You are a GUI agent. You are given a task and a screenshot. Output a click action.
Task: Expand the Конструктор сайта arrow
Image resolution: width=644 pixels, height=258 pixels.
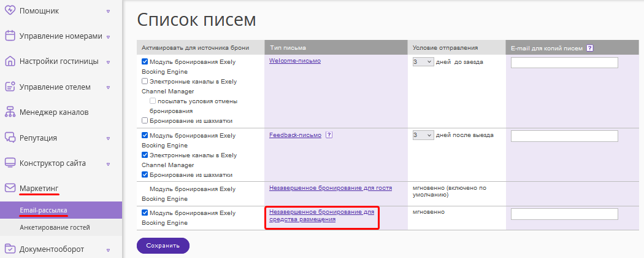108,164
